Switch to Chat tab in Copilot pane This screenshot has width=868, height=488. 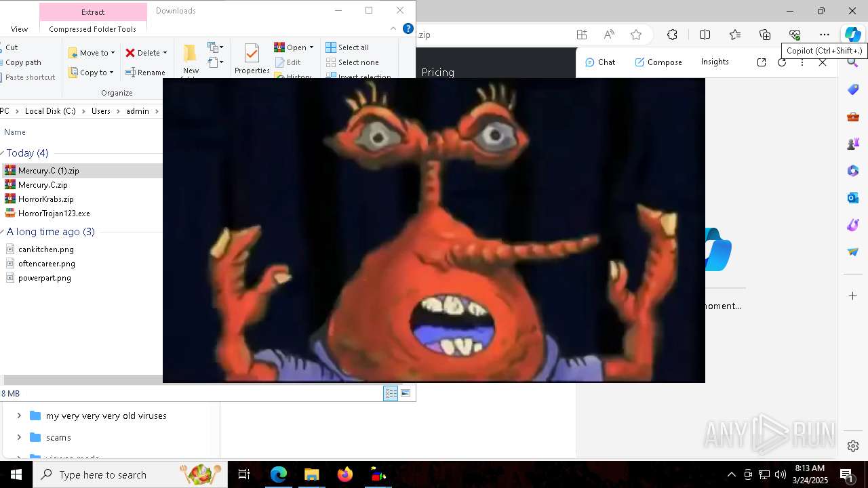(x=600, y=62)
